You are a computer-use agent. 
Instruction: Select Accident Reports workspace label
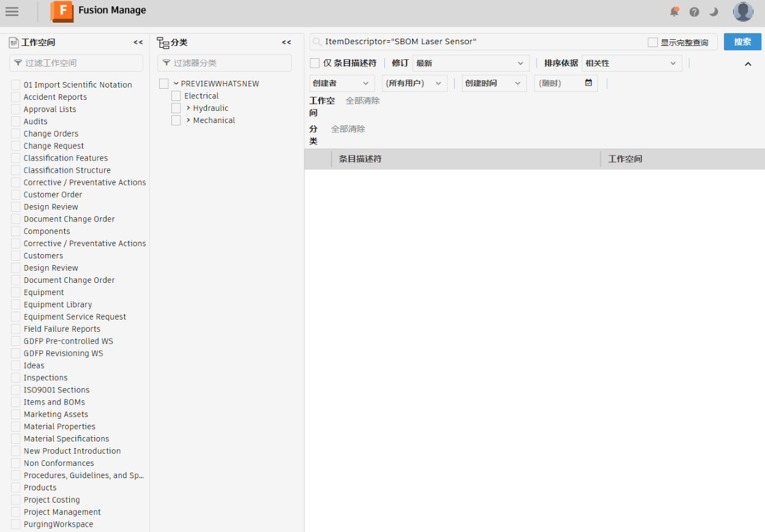[x=55, y=97]
